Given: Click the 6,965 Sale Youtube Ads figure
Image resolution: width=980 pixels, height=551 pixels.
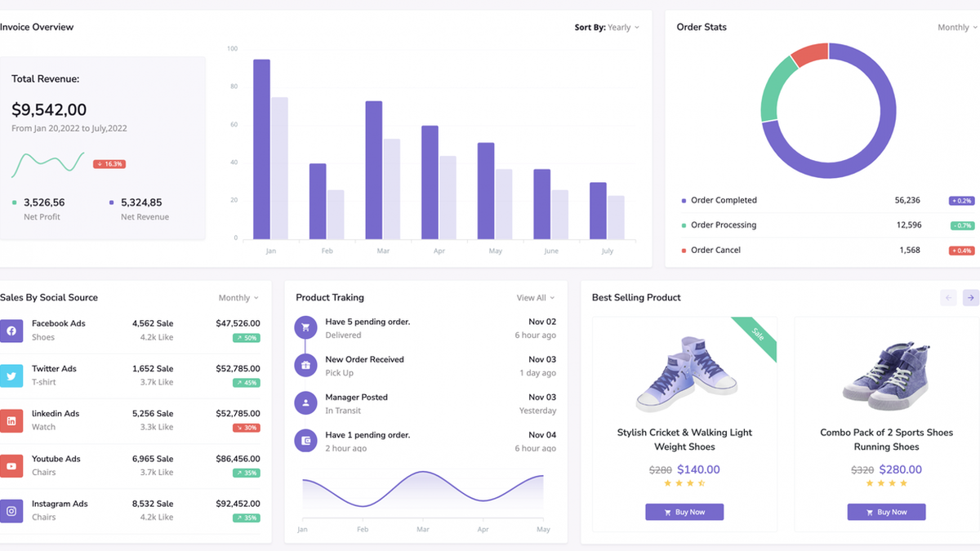Looking at the screenshot, I should [153, 459].
